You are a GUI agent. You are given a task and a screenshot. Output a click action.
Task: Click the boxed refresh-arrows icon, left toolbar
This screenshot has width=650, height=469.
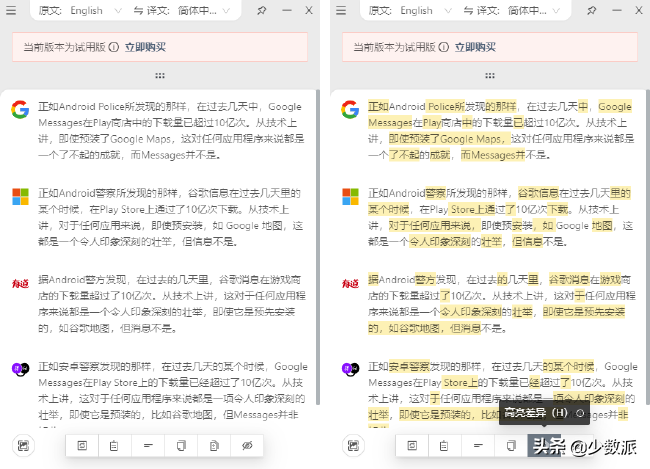[82, 446]
